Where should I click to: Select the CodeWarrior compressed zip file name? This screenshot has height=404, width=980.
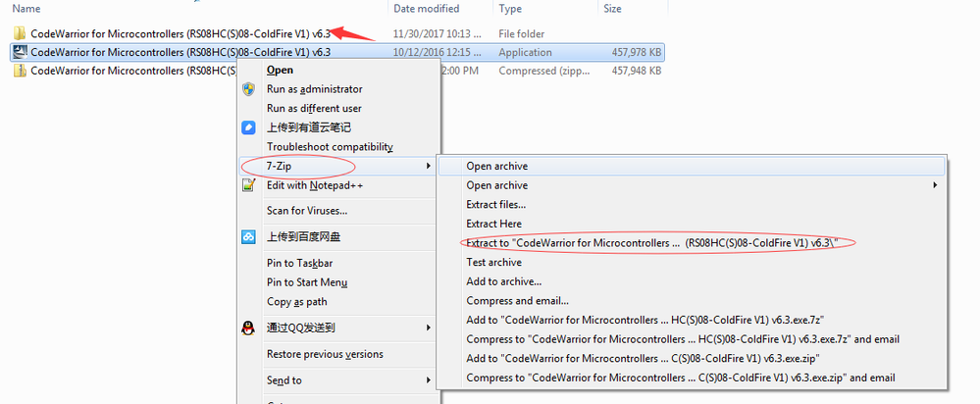point(133,71)
